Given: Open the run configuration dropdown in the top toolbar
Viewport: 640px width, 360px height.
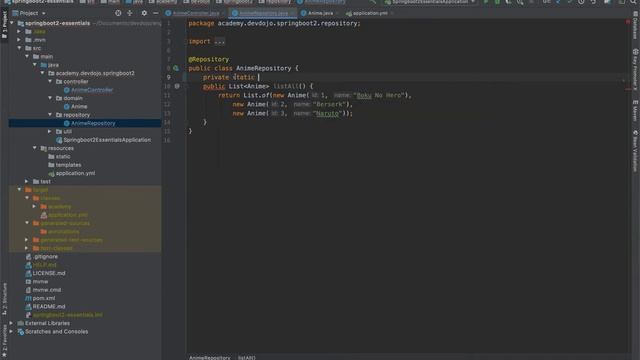Looking at the screenshot, I should [x=430, y=2].
